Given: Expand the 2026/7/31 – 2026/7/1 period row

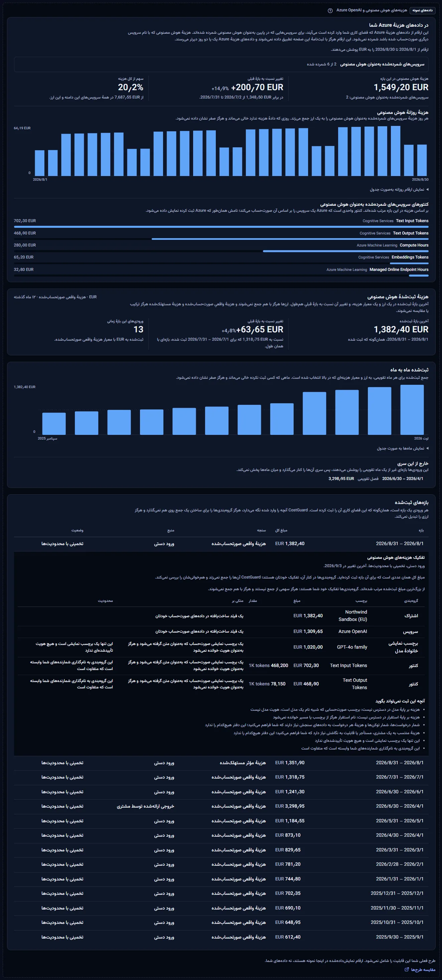Looking at the screenshot, I should click(221, 777).
